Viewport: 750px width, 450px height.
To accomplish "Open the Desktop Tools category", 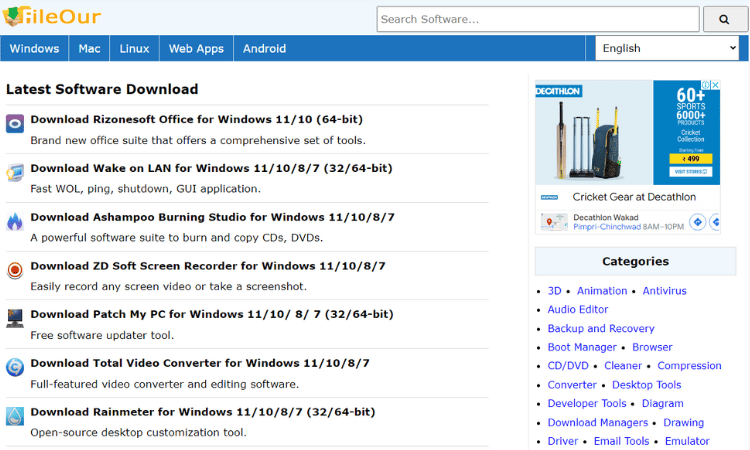I will point(647,385).
